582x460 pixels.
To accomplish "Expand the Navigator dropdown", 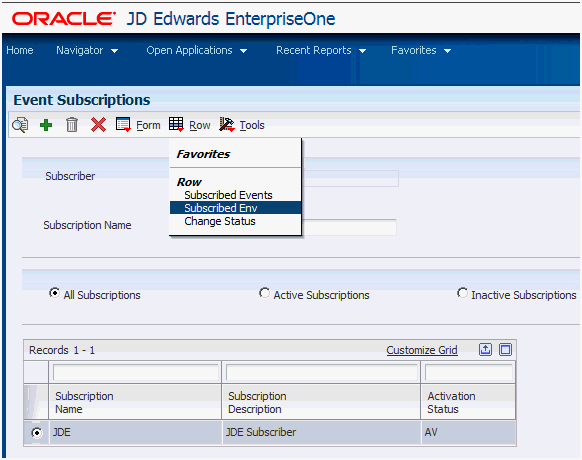I will [x=87, y=50].
